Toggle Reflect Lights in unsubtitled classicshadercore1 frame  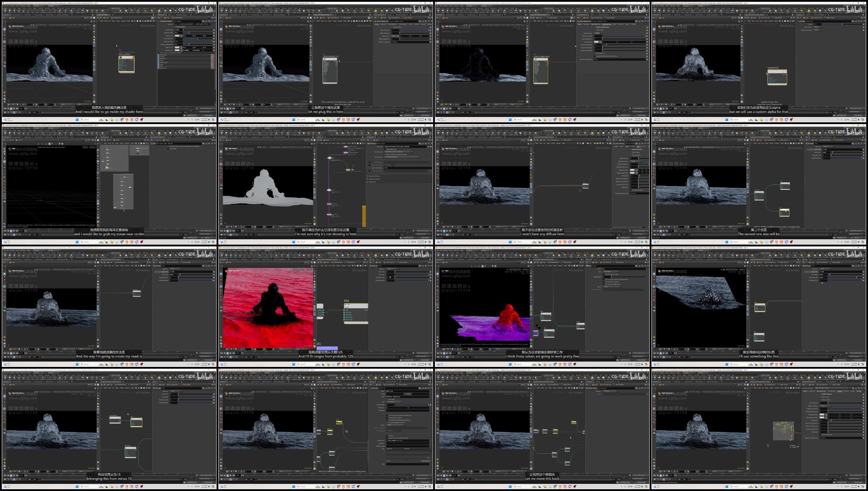(x=595, y=30)
